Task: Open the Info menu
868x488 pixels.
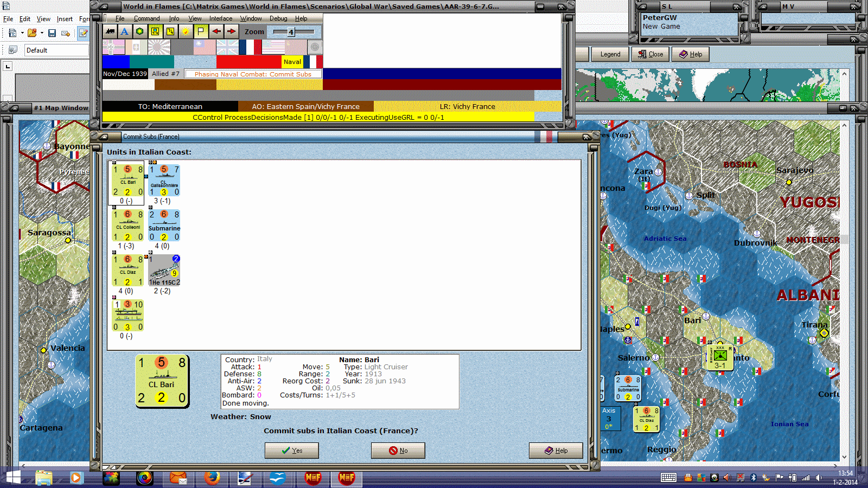Action: 174,18
